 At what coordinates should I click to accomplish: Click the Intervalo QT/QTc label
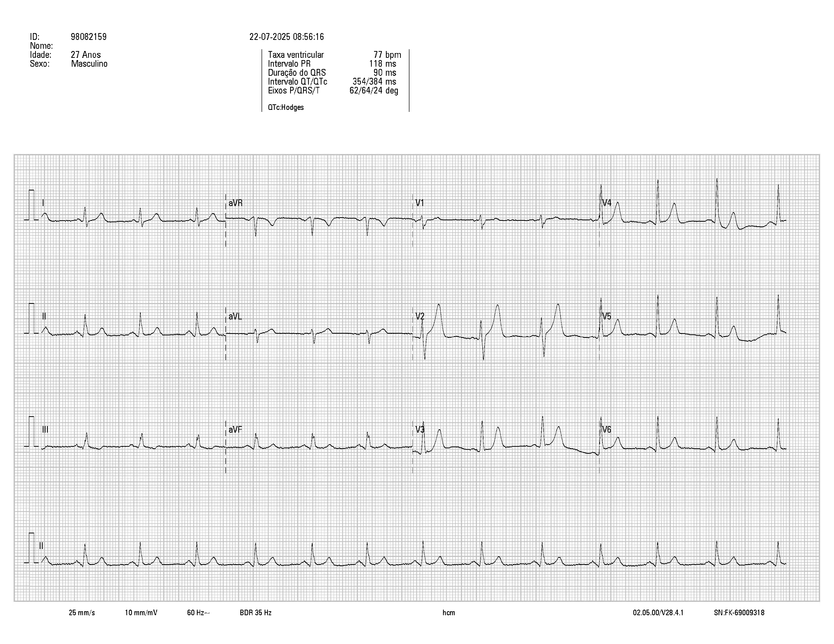297,82
